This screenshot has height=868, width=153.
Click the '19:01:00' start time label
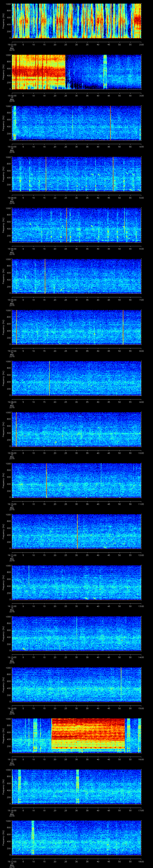tap(12, 44)
